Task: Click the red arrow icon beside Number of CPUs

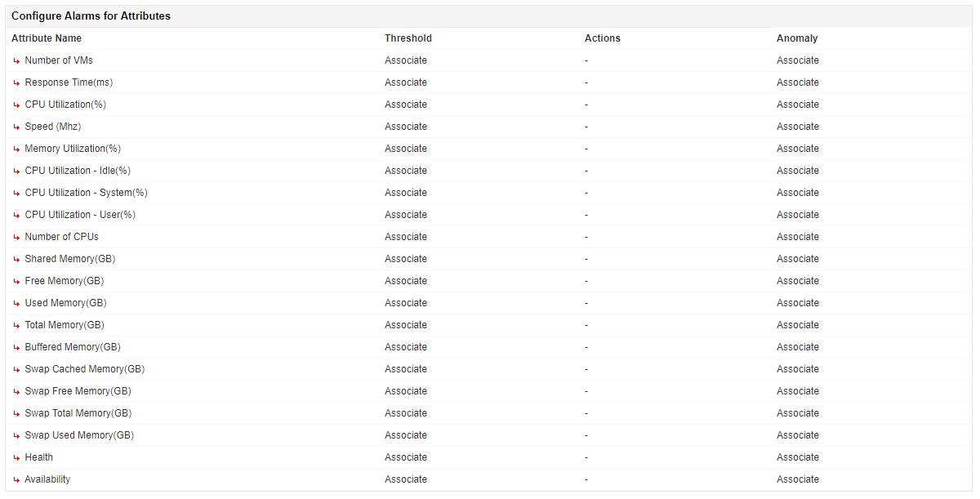Action: click(x=16, y=238)
